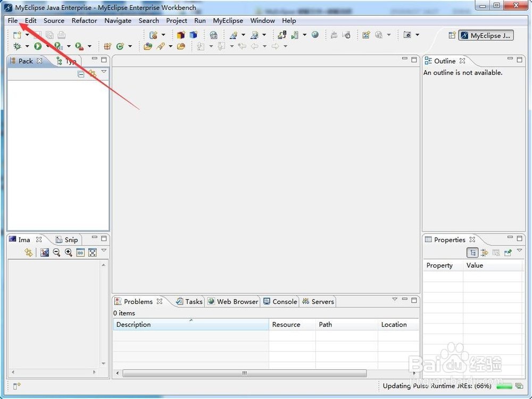The image size is (532, 399).
Task: Click the Location column header
Action: [x=398, y=325]
